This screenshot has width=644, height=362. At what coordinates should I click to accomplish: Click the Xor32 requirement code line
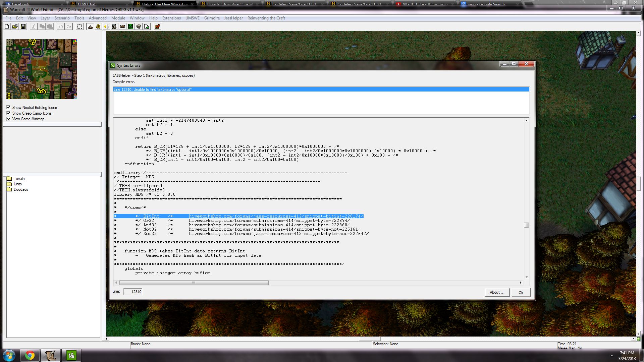pyautogui.click(x=241, y=234)
